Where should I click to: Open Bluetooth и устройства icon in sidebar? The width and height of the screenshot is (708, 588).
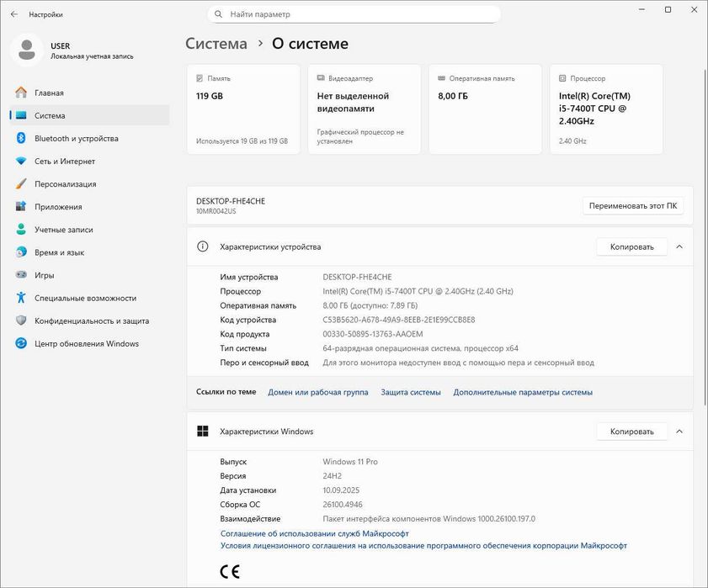pyautogui.click(x=21, y=139)
